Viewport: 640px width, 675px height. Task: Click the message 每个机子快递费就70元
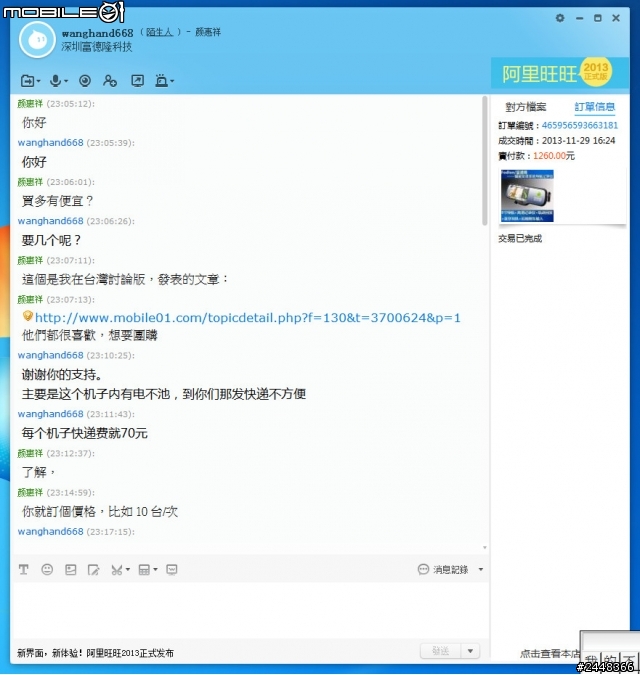pyautogui.click(x=84, y=433)
